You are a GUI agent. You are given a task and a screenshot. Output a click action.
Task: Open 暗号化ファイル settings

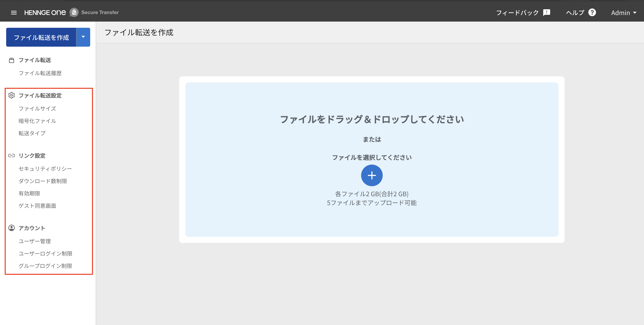[x=37, y=121]
